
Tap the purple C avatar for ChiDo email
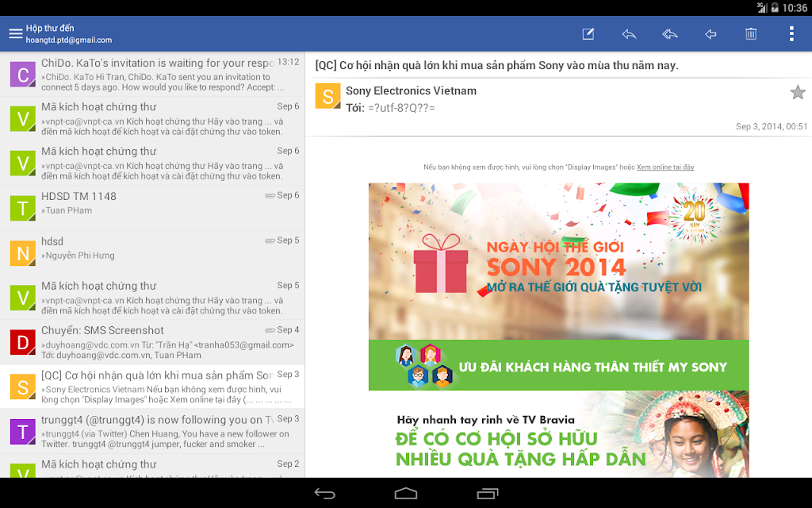(23, 74)
